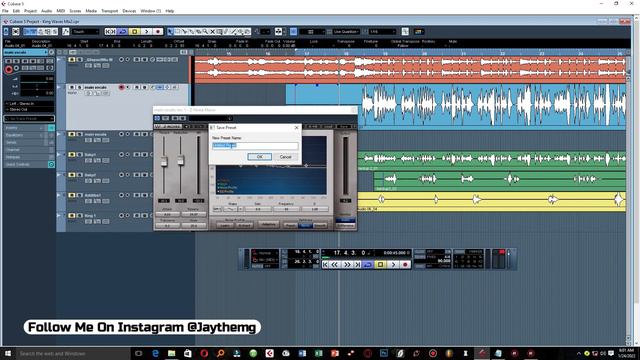The image size is (640, 360).
Task: Select the Zoom magnifier tool
Action: point(205,31)
